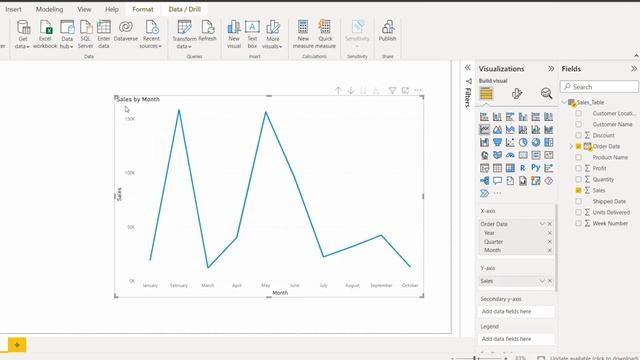Select the clustered bar chart visual

(510, 117)
